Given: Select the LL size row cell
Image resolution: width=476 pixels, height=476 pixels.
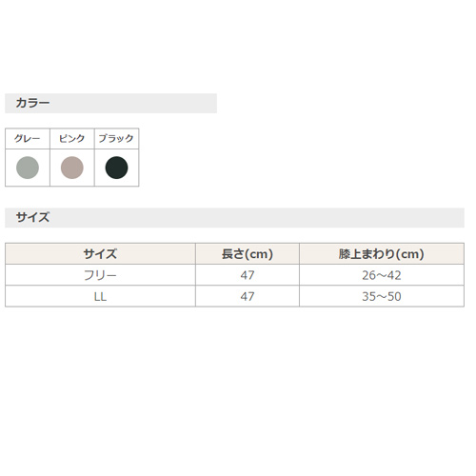Looking at the screenshot, I should tap(100, 296).
